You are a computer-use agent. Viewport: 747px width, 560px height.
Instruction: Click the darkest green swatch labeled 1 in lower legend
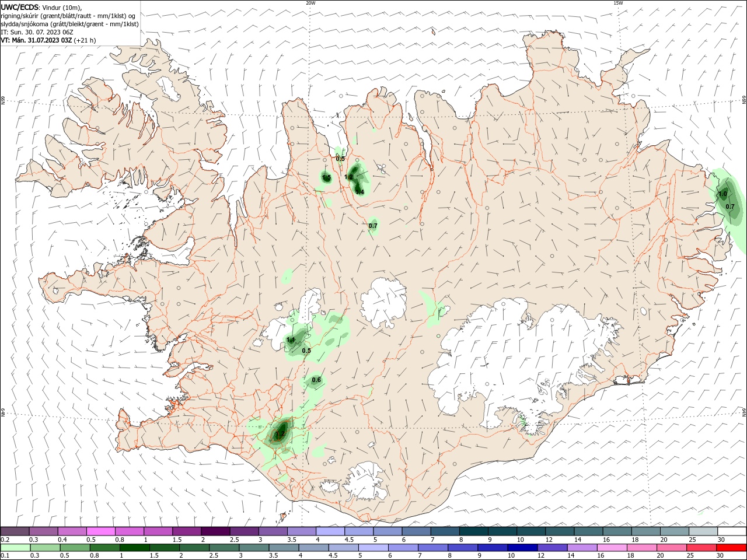pos(135,548)
